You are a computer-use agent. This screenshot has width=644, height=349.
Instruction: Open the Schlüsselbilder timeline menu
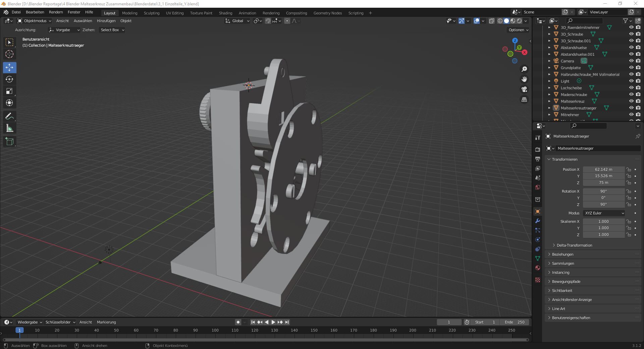[60, 322]
